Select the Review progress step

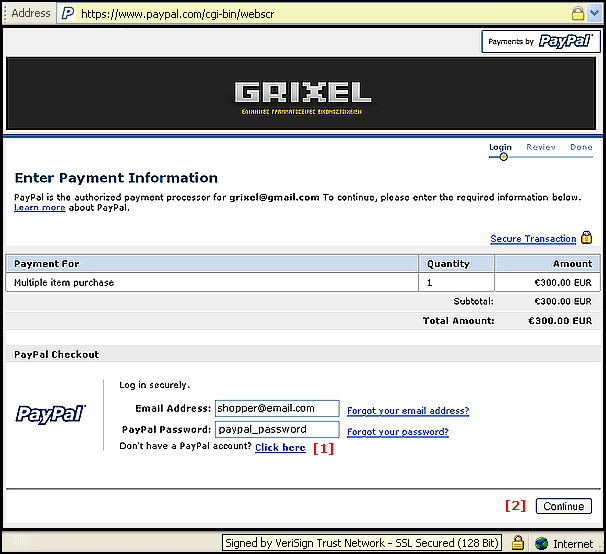click(x=541, y=147)
